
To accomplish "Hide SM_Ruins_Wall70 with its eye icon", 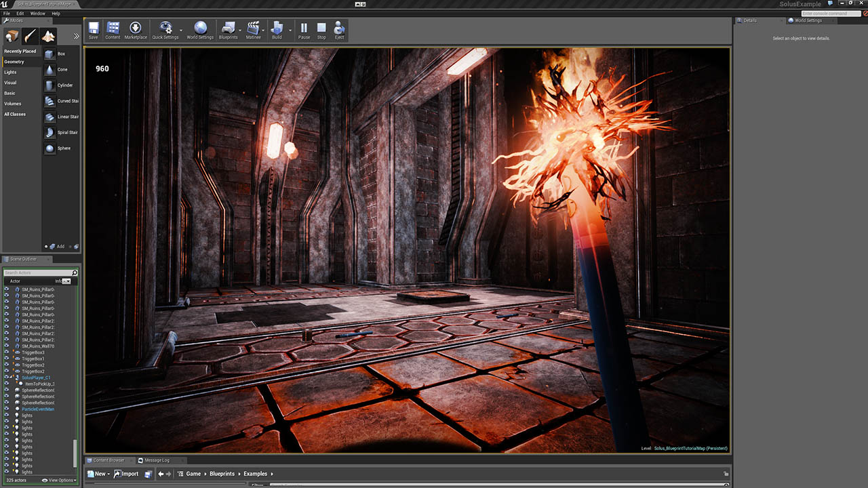I will (x=7, y=346).
